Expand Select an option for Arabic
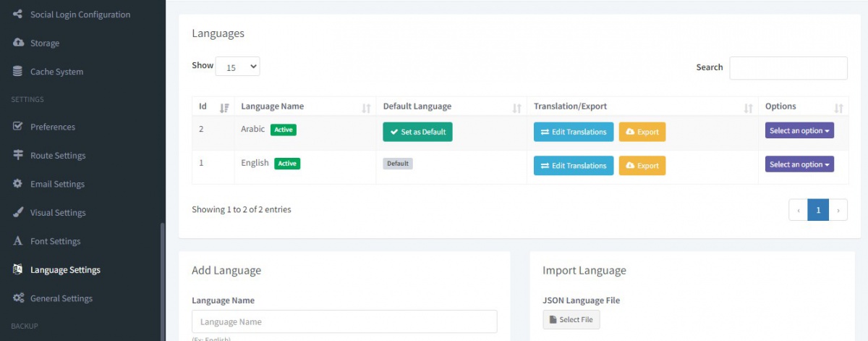The width and height of the screenshot is (868, 341). click(799, 131)
